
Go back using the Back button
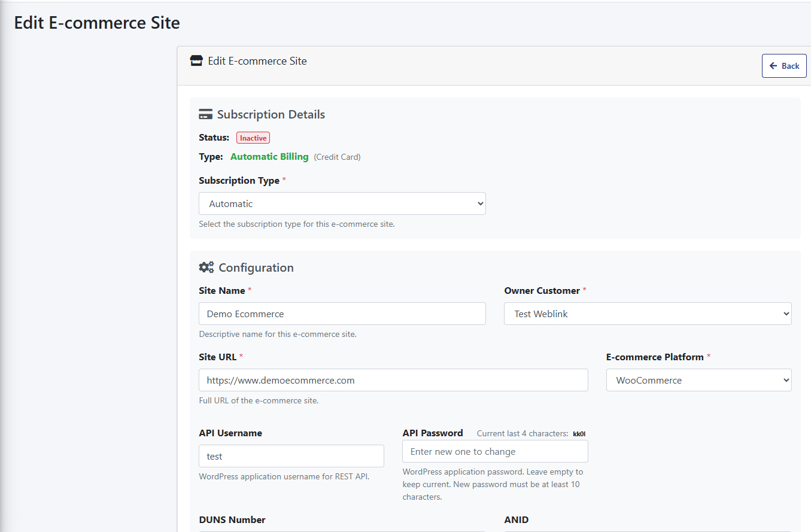pyautogui.click(x=783, y=66)
